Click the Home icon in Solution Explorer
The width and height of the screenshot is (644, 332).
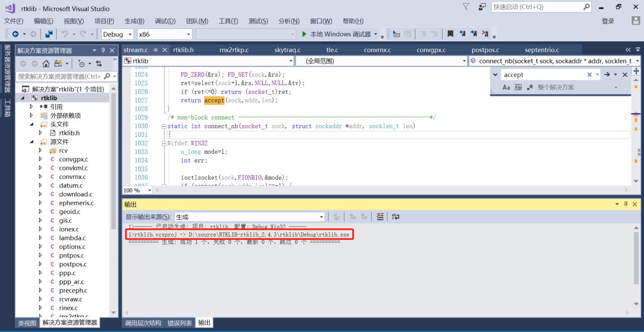tap(46, 64)
